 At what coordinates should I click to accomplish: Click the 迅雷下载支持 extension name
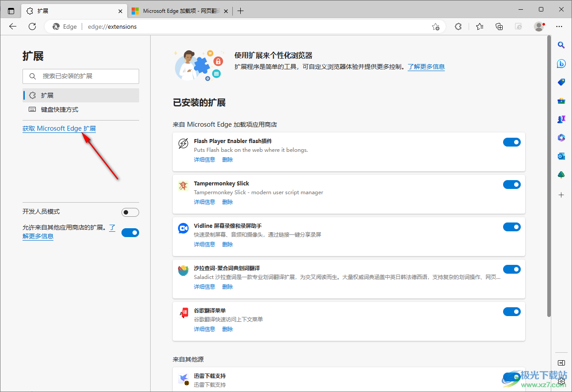210,376
